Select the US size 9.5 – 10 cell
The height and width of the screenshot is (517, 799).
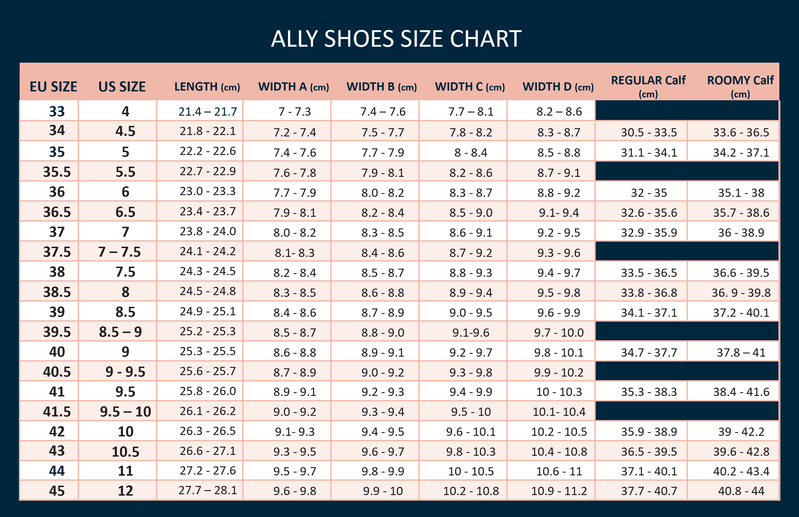[x=126, y=411]
